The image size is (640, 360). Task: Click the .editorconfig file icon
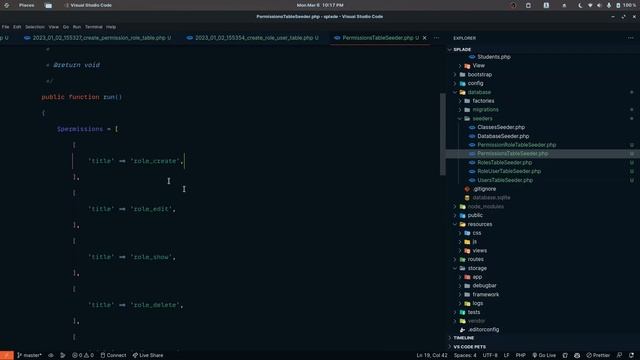point(462,329)
